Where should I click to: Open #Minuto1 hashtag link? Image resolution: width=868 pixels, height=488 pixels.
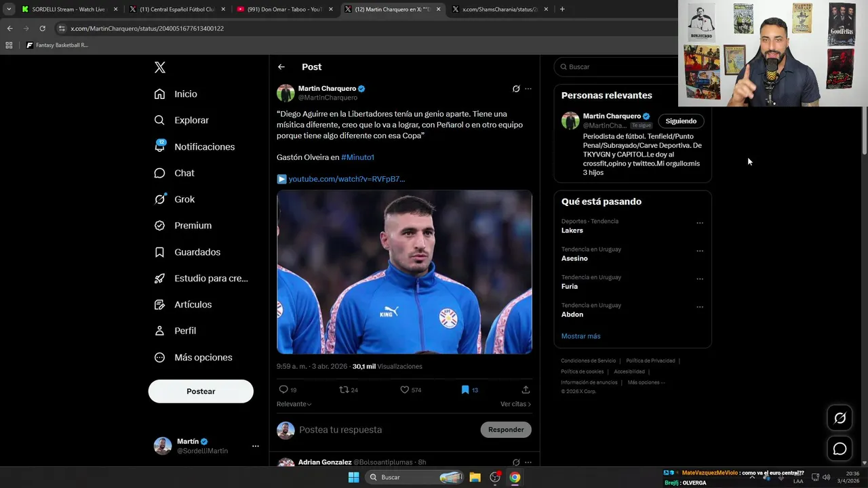[358, 157]
